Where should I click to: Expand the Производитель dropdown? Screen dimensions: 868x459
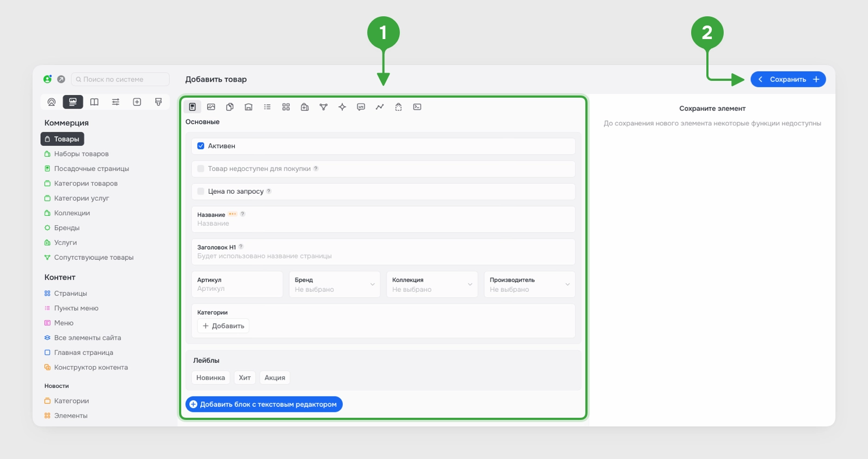pos(529,284)
